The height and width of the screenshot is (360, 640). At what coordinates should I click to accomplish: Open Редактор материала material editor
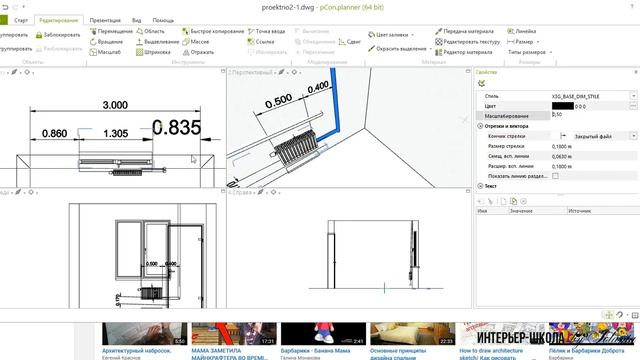[x=464, y=52]
